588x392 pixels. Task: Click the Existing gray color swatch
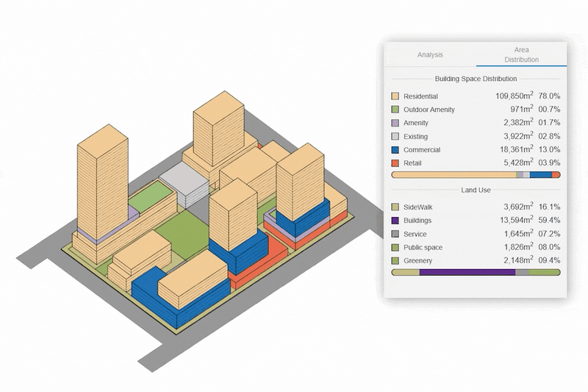(395, 137)
